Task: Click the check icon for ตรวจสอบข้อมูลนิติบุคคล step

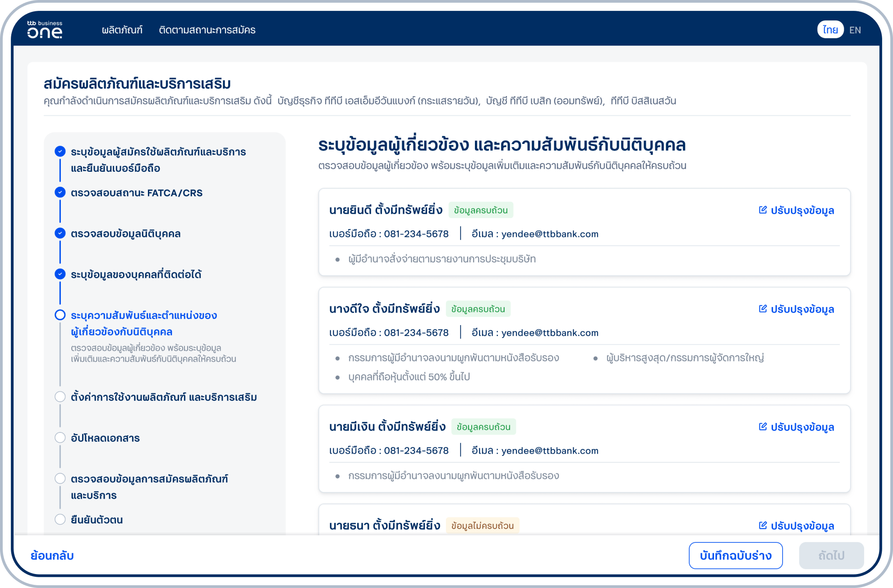Action: pos(60,233)
